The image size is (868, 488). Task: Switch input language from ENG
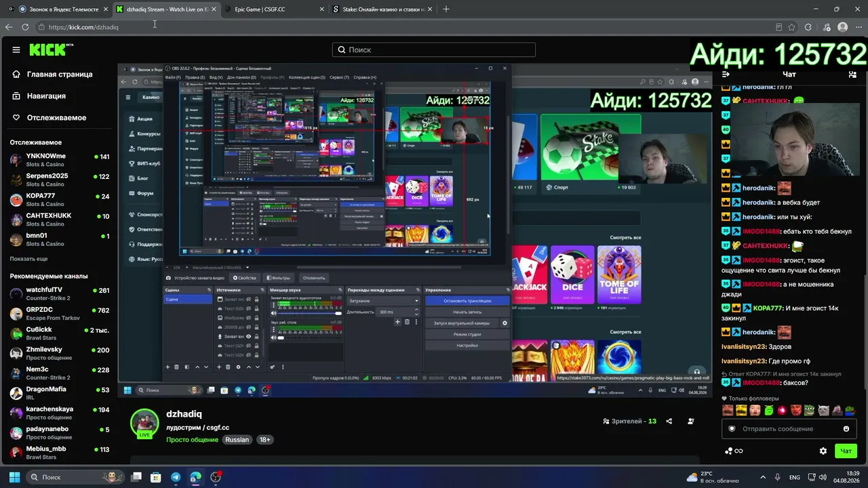pos(795,477)
